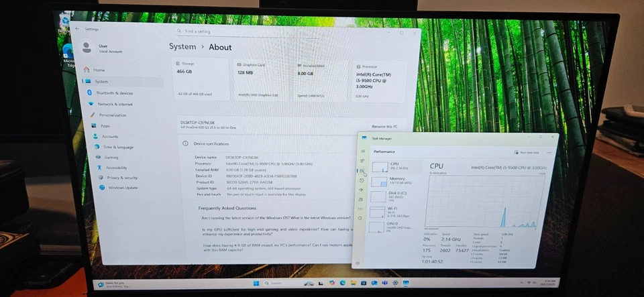Open Services page in Task Manager sidebar
The width and height of the screenshot is (644, 297).
[360, 219]
